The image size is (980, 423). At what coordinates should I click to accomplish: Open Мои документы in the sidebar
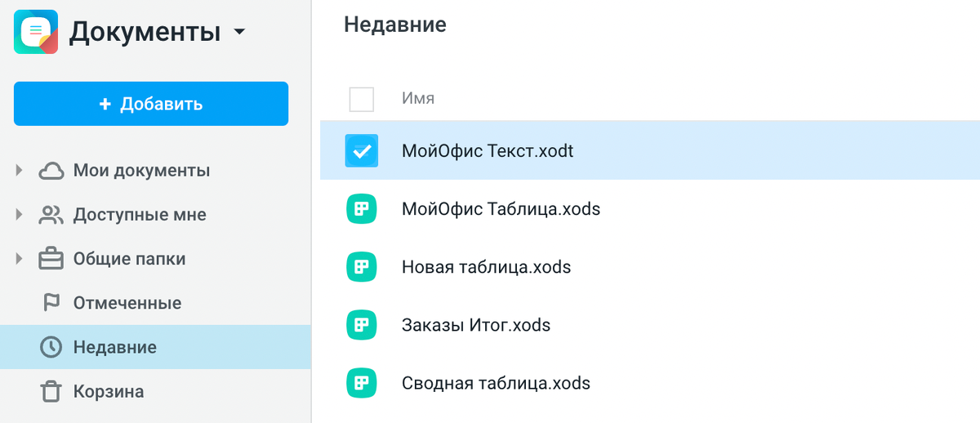pyautogui.click(x=141, y=171)
